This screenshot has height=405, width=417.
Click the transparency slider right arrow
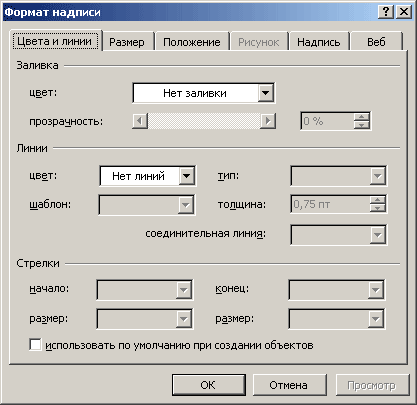(268, 121)
